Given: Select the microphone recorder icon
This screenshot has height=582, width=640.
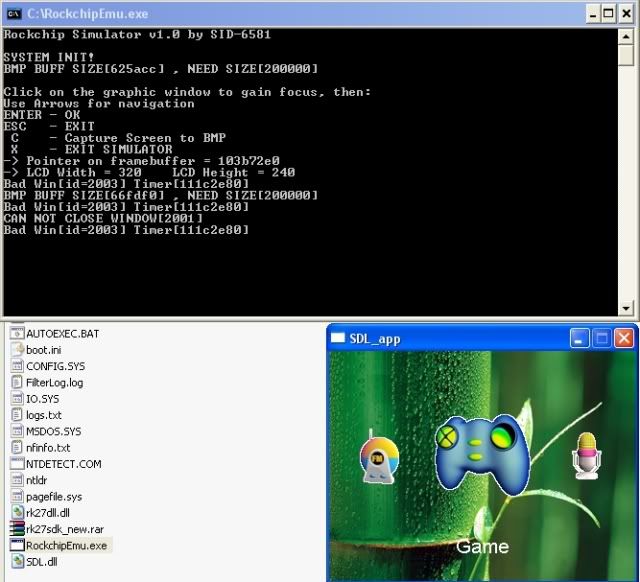Looking at the screenshot, I should click(x=585, y=456).
